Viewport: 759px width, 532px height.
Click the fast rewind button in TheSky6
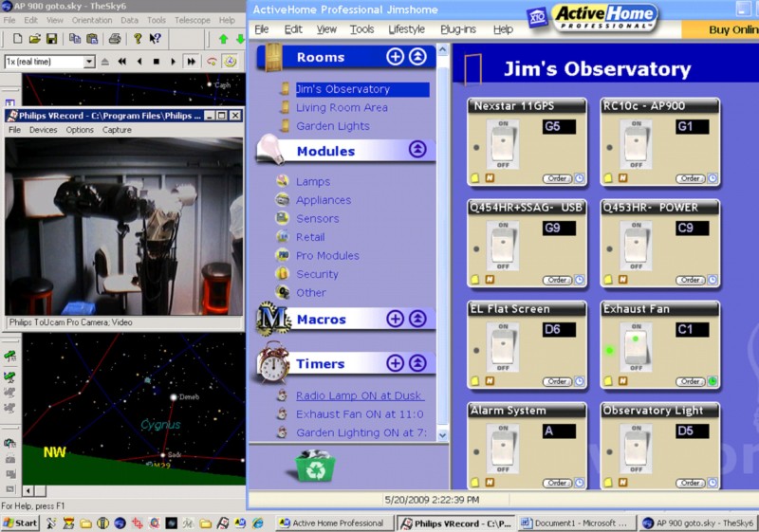122,62
